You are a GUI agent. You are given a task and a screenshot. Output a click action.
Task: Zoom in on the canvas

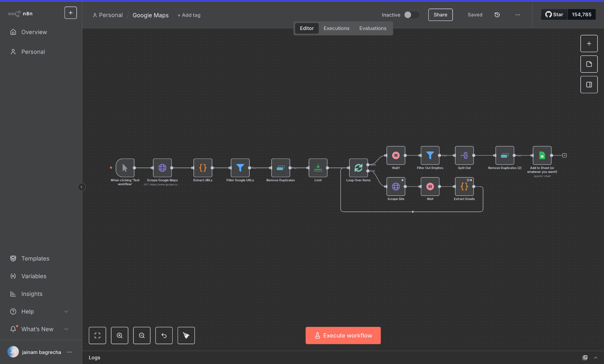coord(120,335)
